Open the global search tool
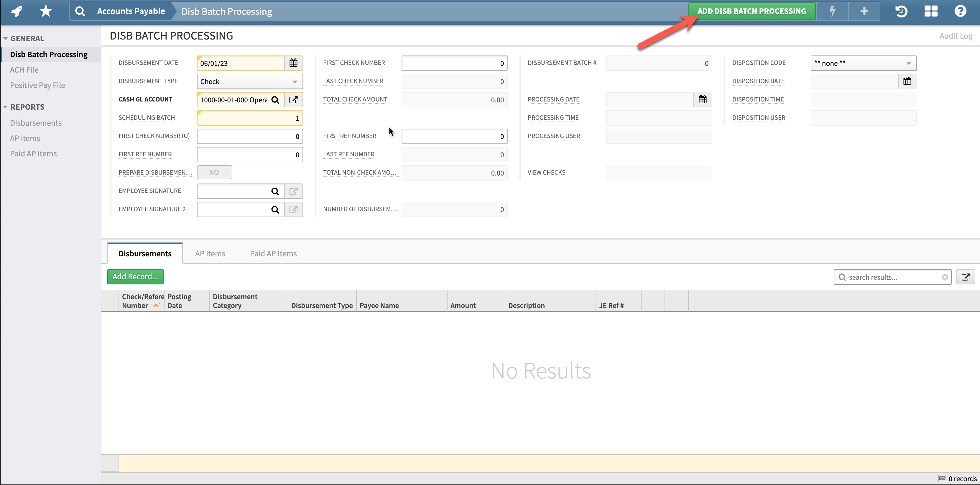 click(x=80, y=11)
